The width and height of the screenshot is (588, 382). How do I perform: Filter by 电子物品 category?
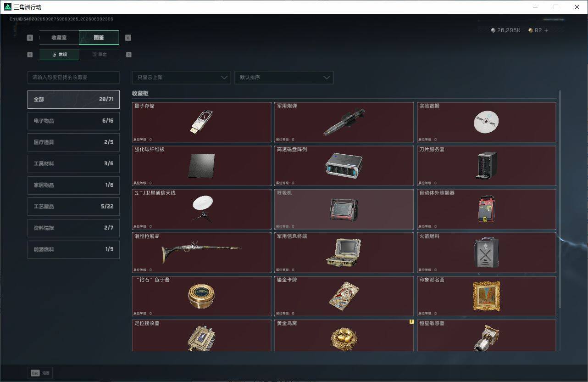click(73, 121)
